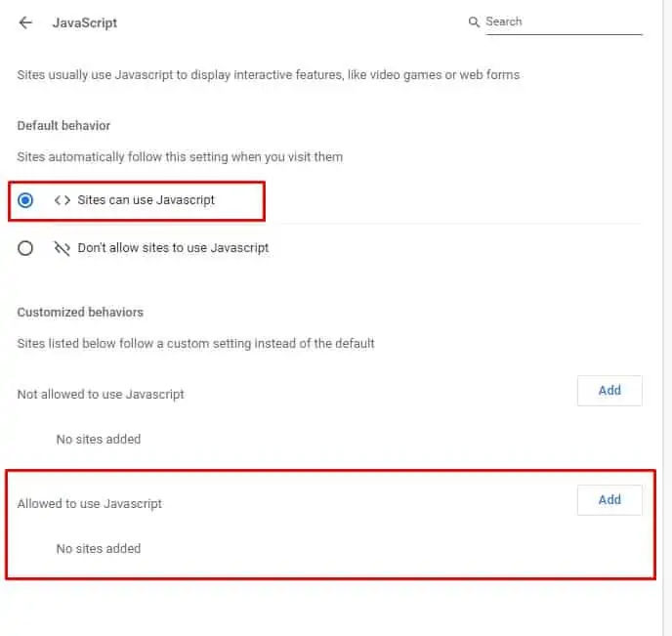Click the vertical scrollbar on the right edge
Screen dimensions: 672x636
(667, 318)
